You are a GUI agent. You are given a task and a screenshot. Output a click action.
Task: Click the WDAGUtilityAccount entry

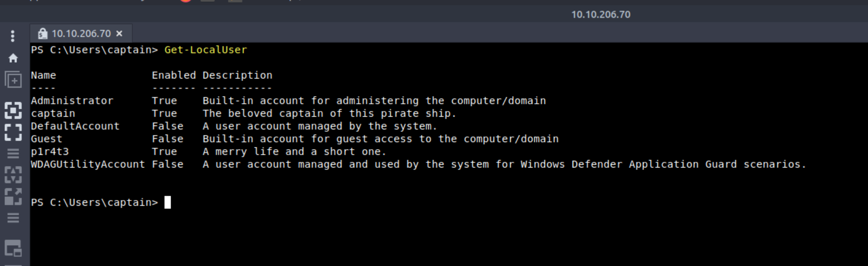(x=88, y=164)
